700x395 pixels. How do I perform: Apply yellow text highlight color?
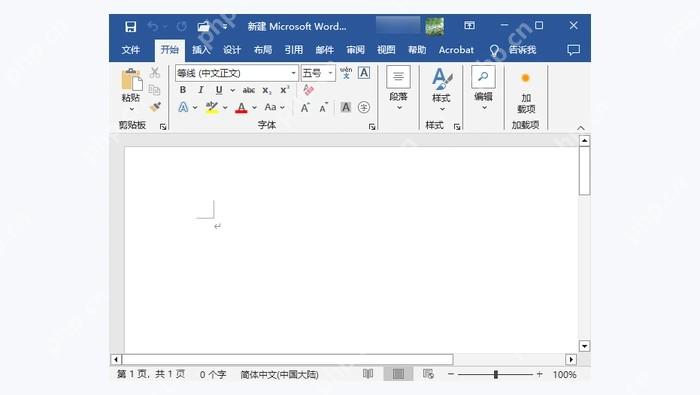212,108
